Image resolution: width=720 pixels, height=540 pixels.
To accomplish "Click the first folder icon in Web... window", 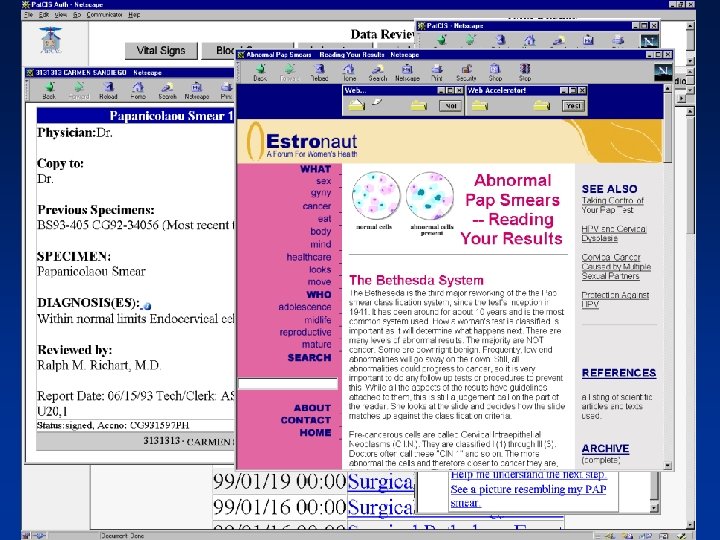I will point(357,106).
